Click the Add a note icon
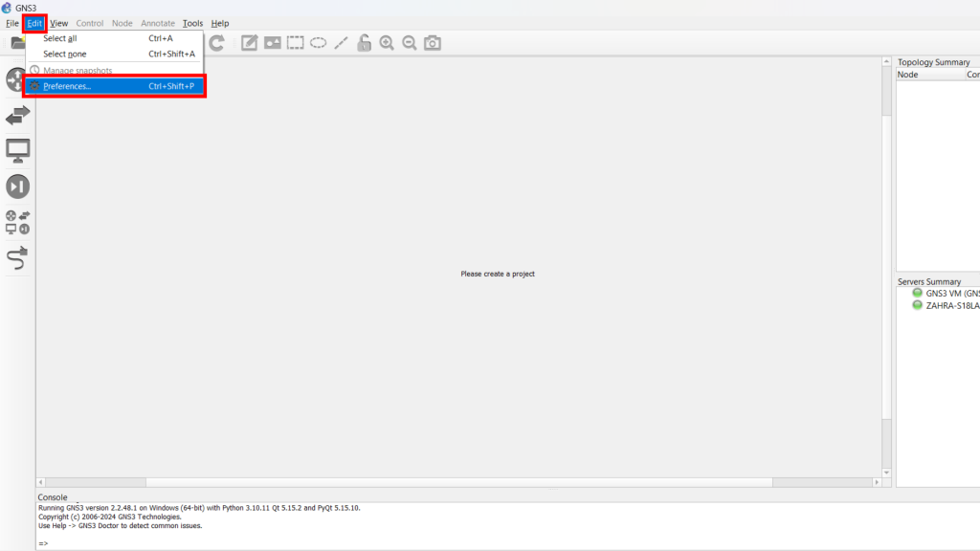Screen dimensions: 980x551 [249, 43]
